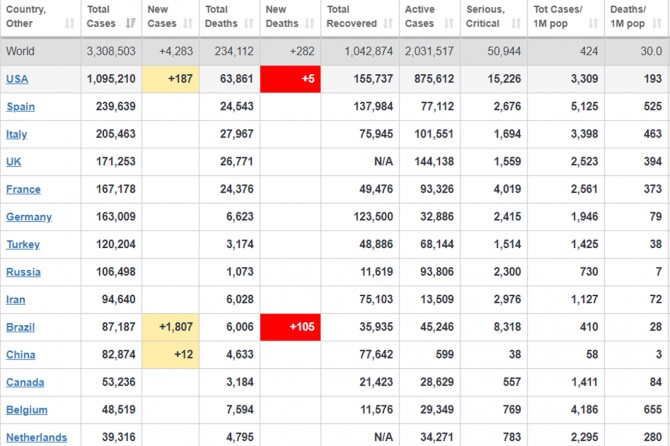The width and height of the screenshot is (670, 446).
Task: Select Russia cases per million 730
Action: (x=589, y=272)
